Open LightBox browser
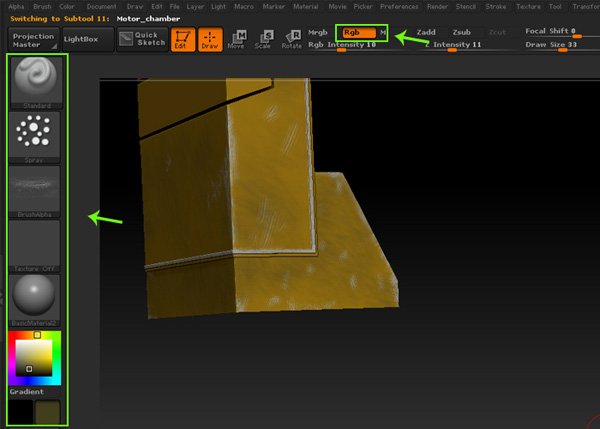 pos(88,39)
